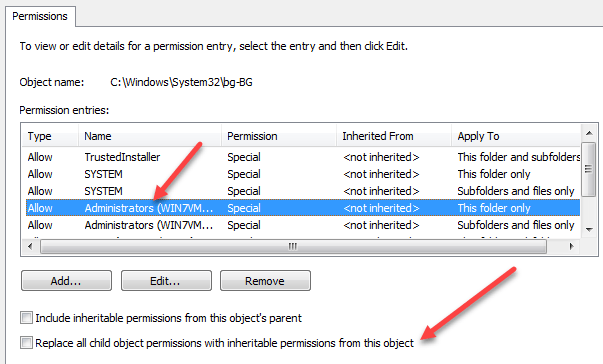Image resolution: width=603 pixels, height=364 pixels.
Task: Click the vertical scrollbar up arrow
Action: click(x=588, y=133)
